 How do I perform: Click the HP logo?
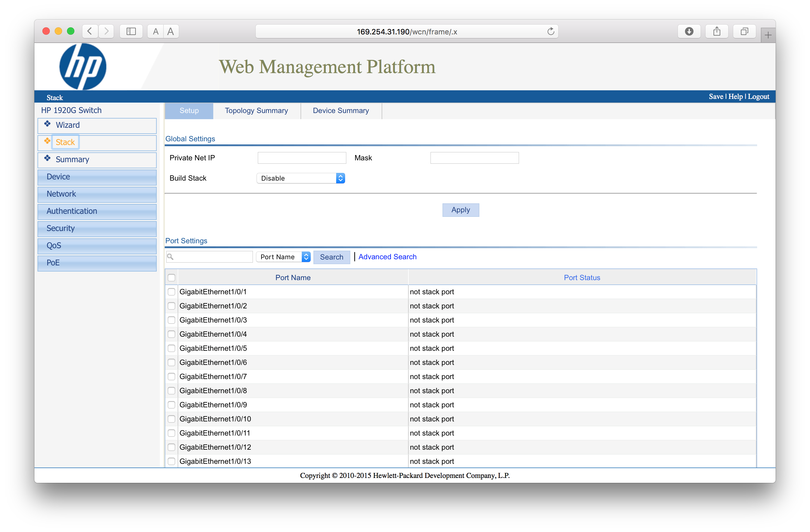[x=83, y=67]
